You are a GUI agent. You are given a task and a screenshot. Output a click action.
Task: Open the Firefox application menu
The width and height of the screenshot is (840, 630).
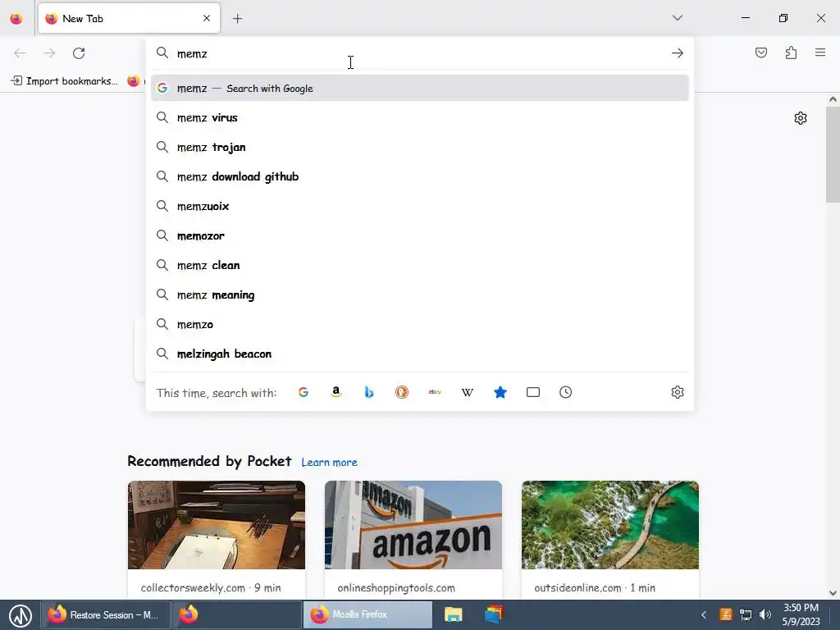tap(820, 52)
